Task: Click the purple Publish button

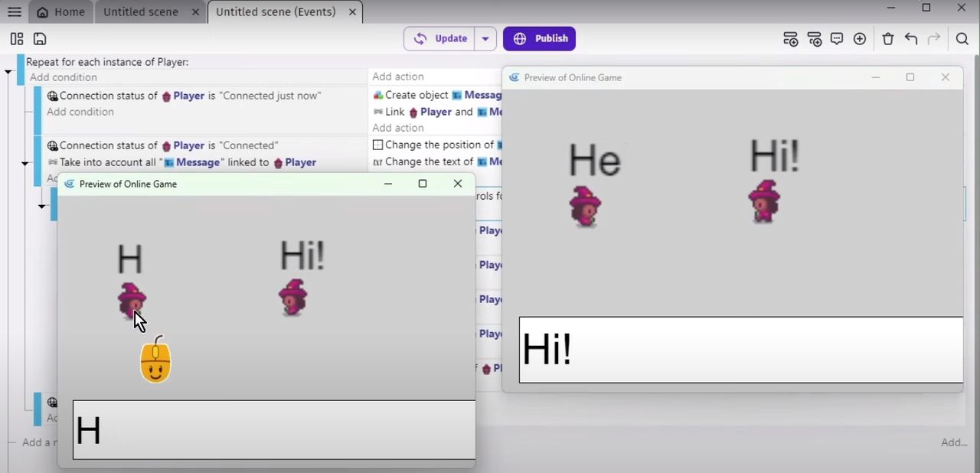Action: coord(539,38)
